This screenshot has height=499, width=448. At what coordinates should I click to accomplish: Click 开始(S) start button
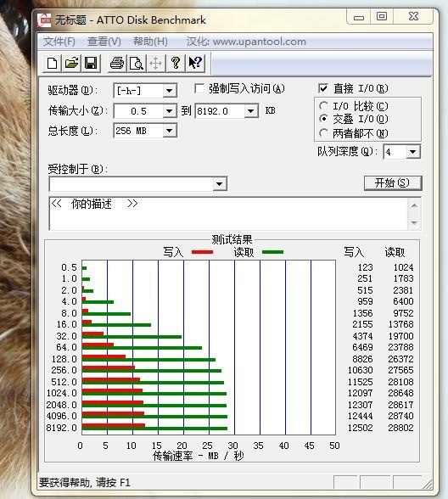[393, 183]
